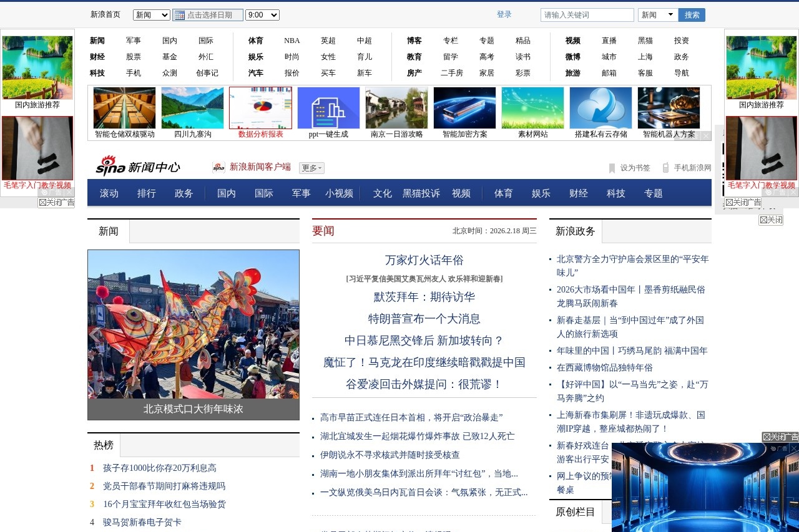Go to previous slide in photo carousel

coord(95,335)
